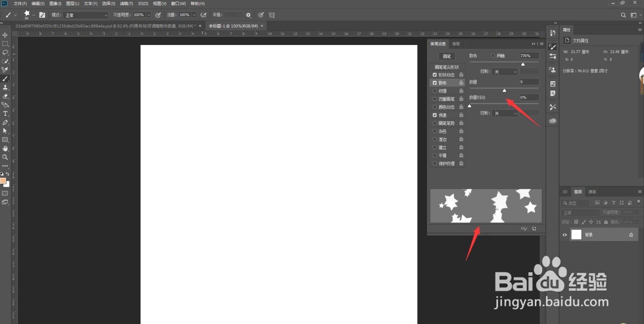Uncheck 散布 checkbox
Viewport: 644px width, 324px height.
point(435,83)
